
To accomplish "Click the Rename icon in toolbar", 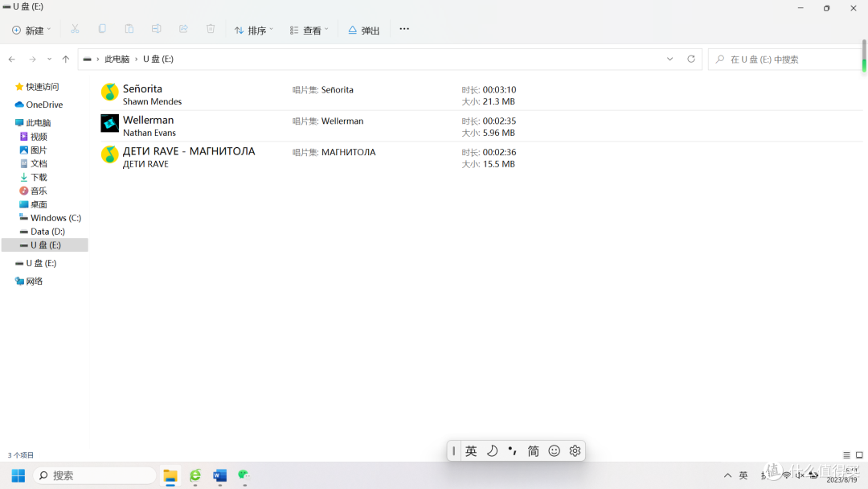I will [x=156, y=29].
